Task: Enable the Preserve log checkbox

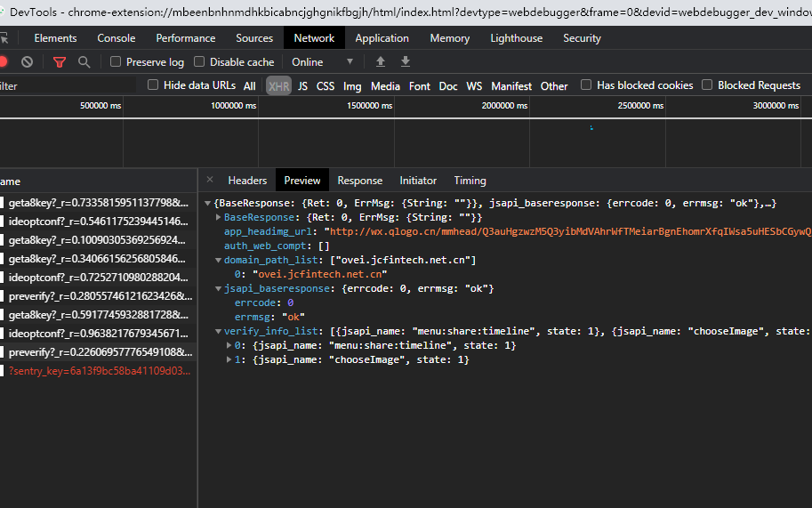Action: pos(116,62)
